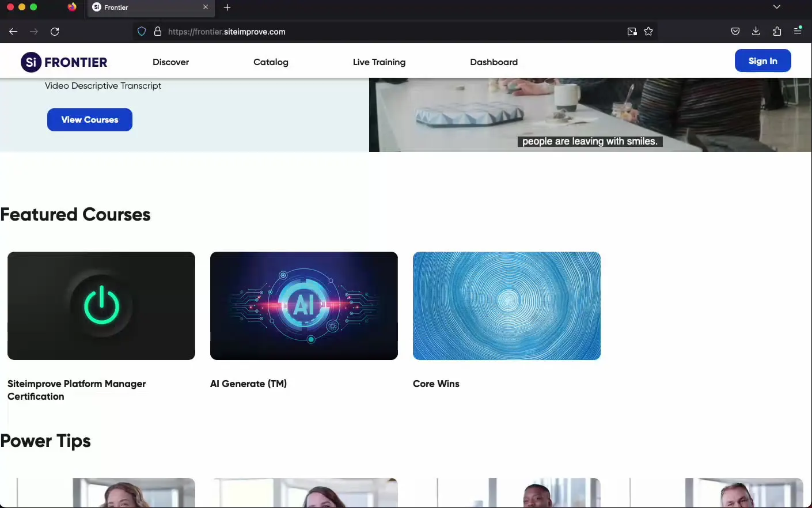Open the Platform Manager Certification thumbnail
This screenshot has height=508, width=812.
click(101, 306)
